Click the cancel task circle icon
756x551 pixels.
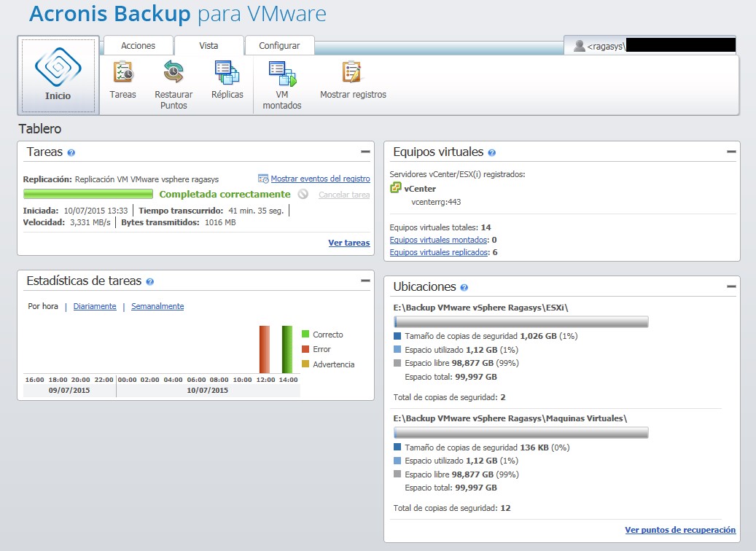coord(303,194)
